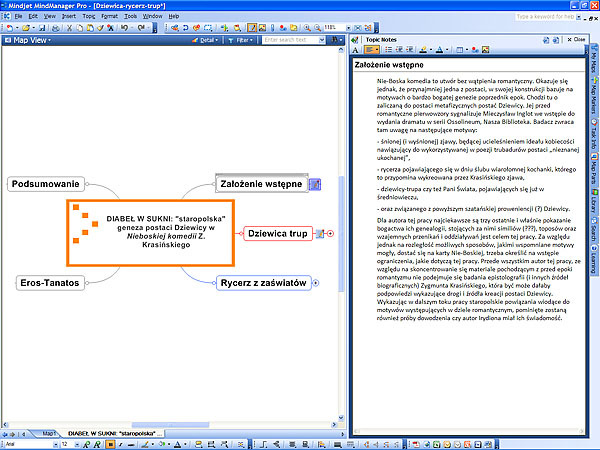Open the Filter dropdown
Viewport: 600px width, 450px height.
coord(241,40)
